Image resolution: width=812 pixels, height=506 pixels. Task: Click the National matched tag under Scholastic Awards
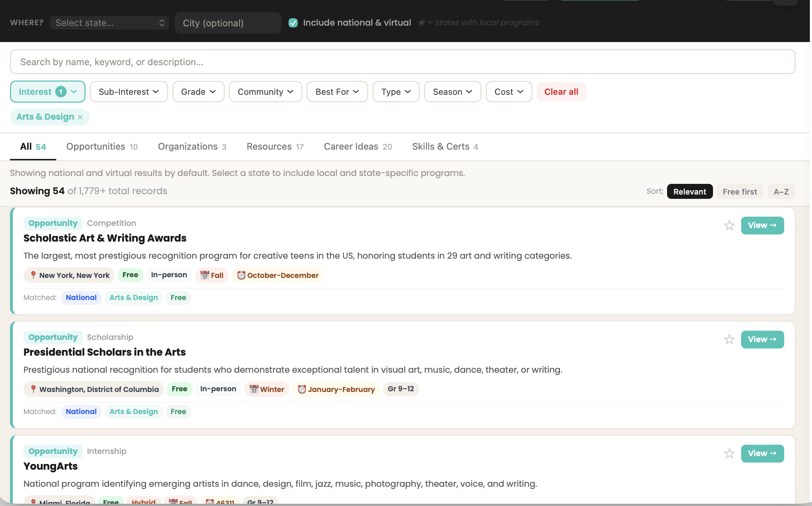point(81,298)
